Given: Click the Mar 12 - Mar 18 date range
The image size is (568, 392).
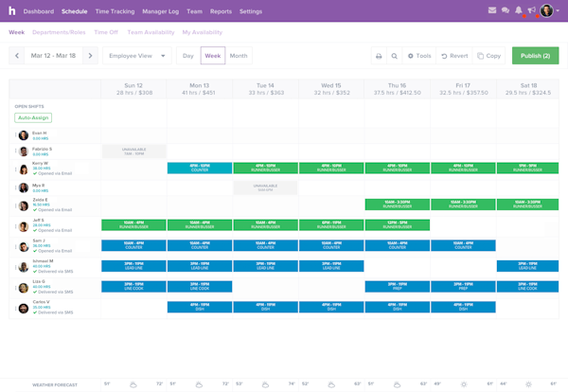Looking at the screenshot, I should click(54, 56).
